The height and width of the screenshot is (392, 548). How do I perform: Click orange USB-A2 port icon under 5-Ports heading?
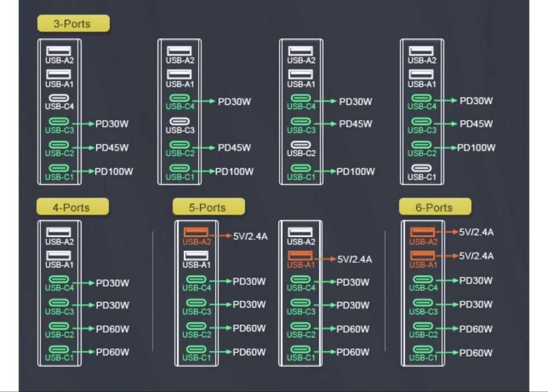click(x=196, y=232)
